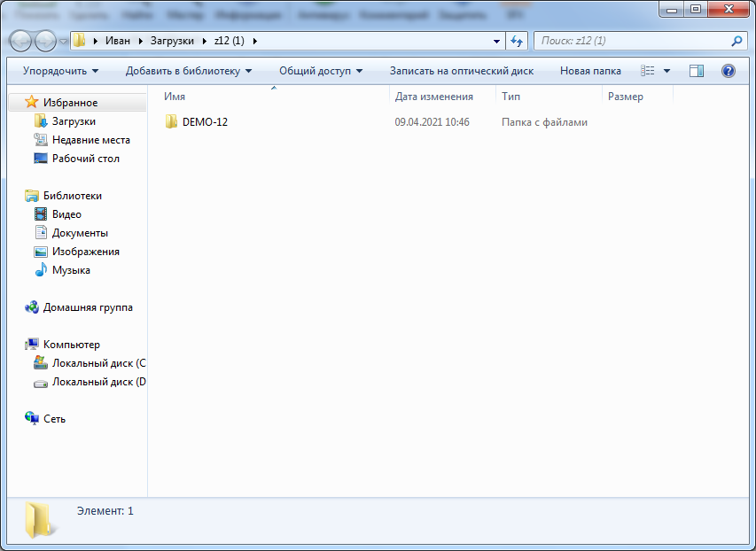Click the Компьютер monitor icon

click(x=31, y=345)
